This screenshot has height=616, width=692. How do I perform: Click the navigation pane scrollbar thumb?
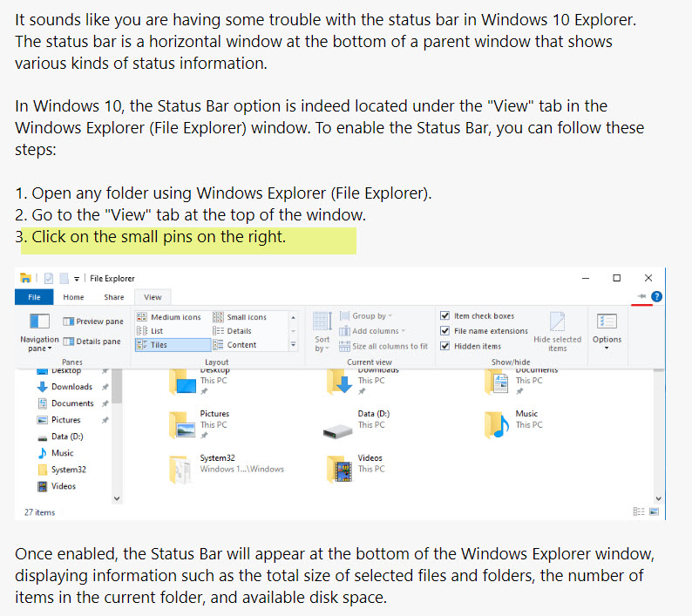117,386
